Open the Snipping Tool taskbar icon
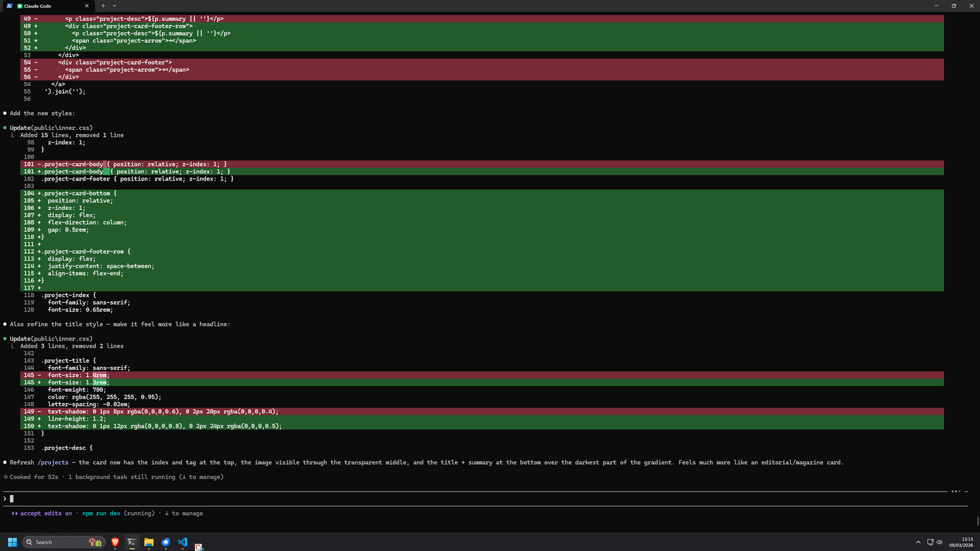Viewport: 980px width, 551px height. [x=199, y=546]
